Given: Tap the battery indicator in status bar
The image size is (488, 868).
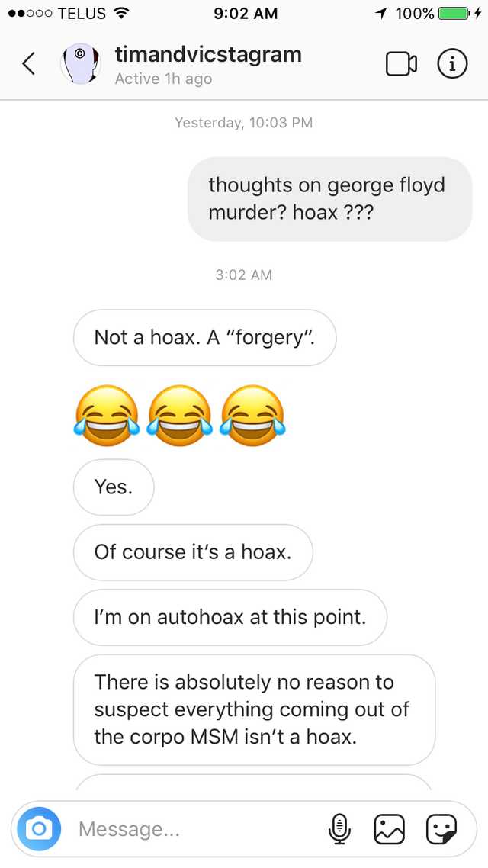Looking at the screenshot, I should (x=454, y=13).
